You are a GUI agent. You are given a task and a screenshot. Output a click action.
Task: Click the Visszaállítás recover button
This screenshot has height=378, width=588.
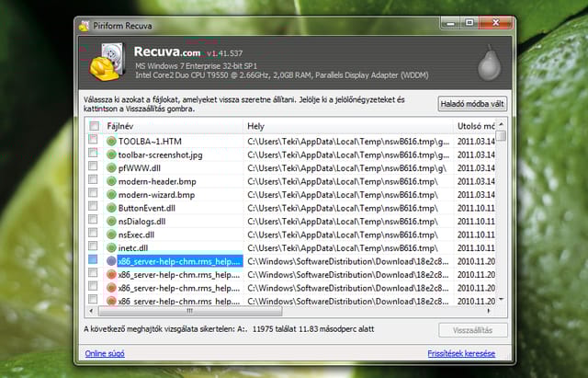pyautogui.click(x=473, y=330)
